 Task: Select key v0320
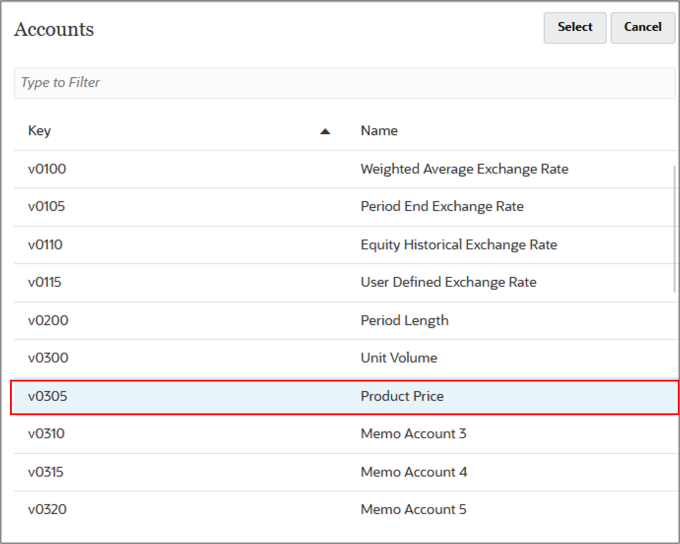click(x=47, y=509)
